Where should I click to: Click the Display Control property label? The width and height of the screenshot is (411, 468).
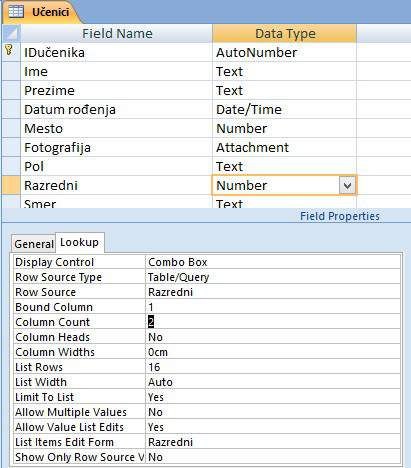point(79,262)
